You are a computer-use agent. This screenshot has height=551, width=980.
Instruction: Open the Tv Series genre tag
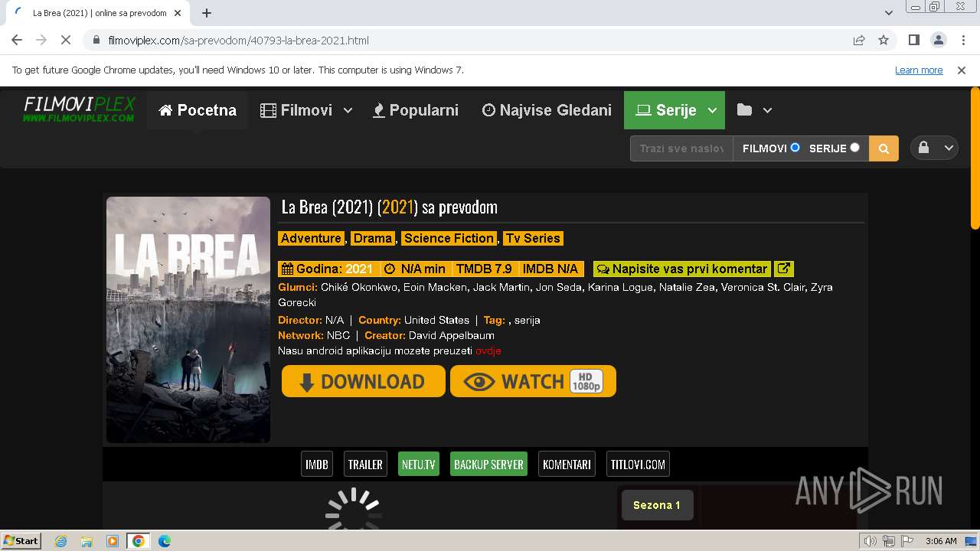[x=532, y=238]
